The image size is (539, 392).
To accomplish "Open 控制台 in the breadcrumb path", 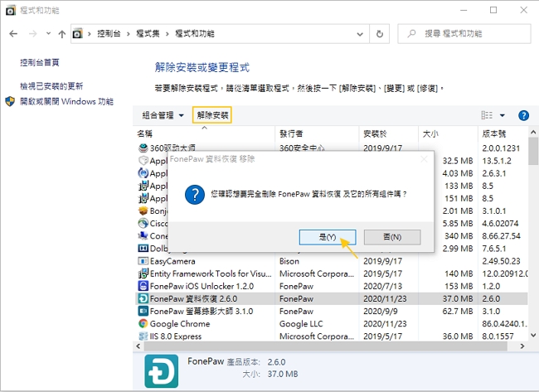I will pos(109,34).
